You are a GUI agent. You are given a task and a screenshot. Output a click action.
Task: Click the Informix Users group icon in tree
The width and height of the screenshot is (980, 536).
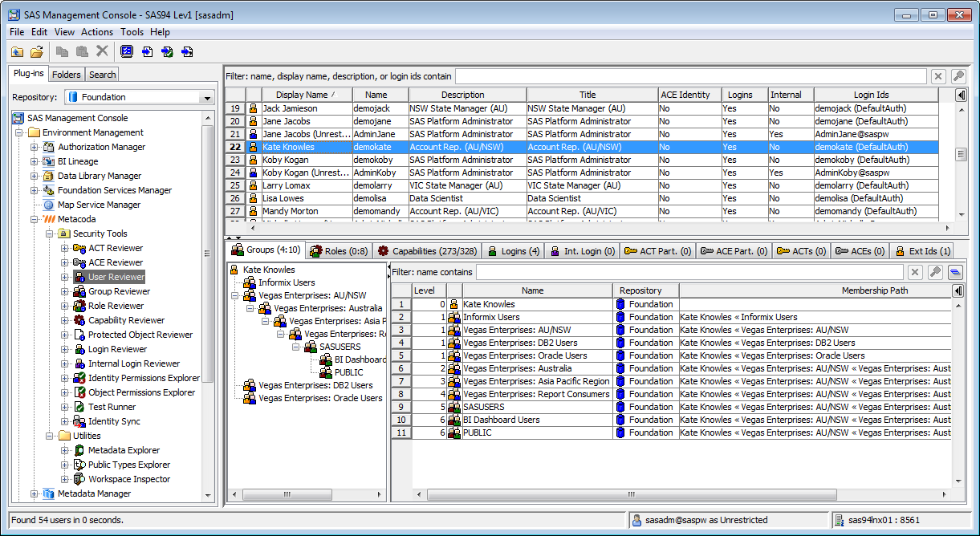(250, 282)
